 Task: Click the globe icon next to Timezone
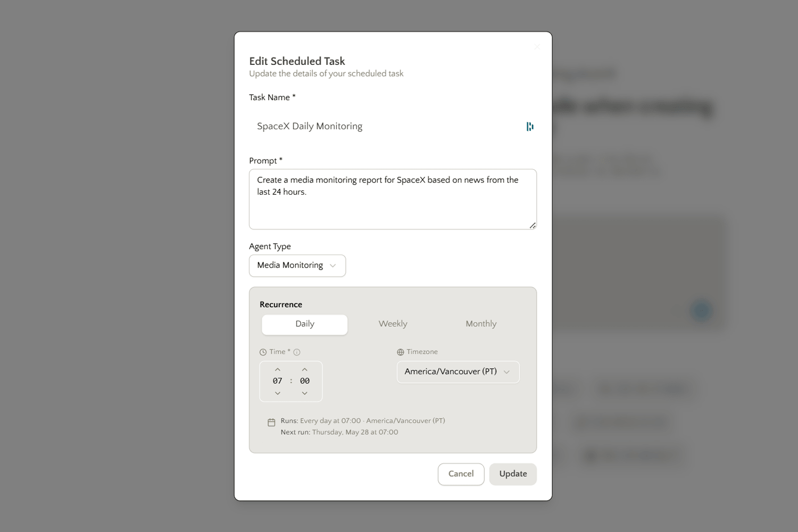coord(401,352)
